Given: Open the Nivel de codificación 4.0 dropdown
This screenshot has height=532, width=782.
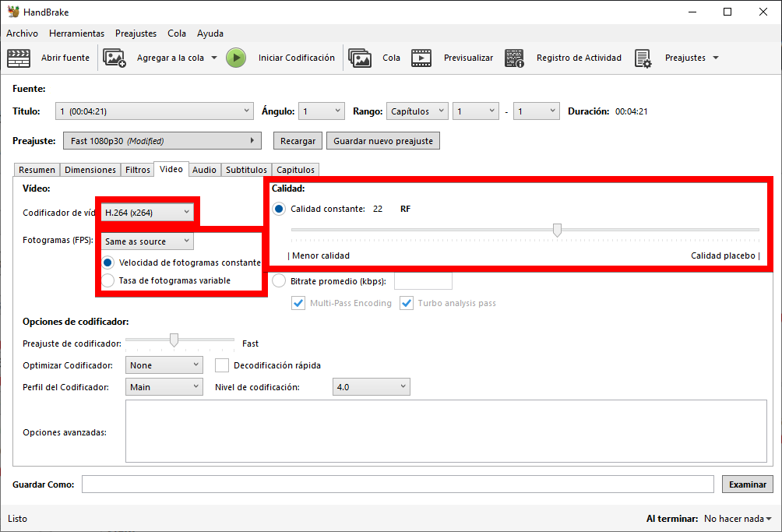Looking at the screenshot, I should 371,387.
